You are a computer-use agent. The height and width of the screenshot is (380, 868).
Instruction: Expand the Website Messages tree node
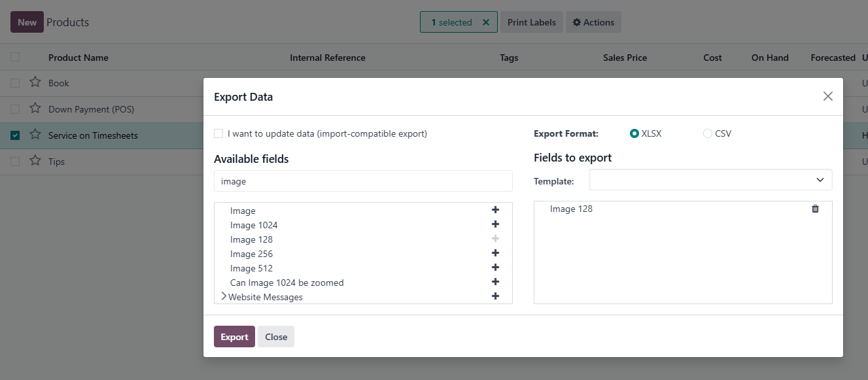click(x=224, y=297)
